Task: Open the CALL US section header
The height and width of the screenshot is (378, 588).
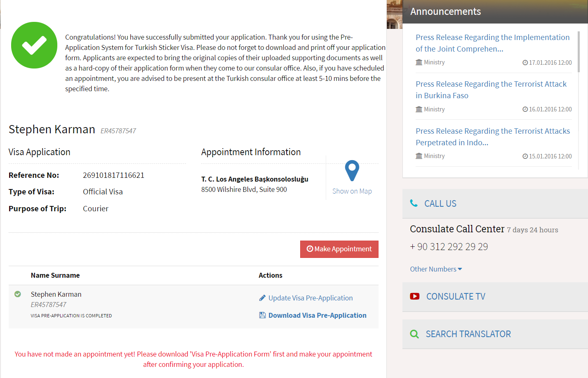Action: pyautogui.click(x=495, y=203)
